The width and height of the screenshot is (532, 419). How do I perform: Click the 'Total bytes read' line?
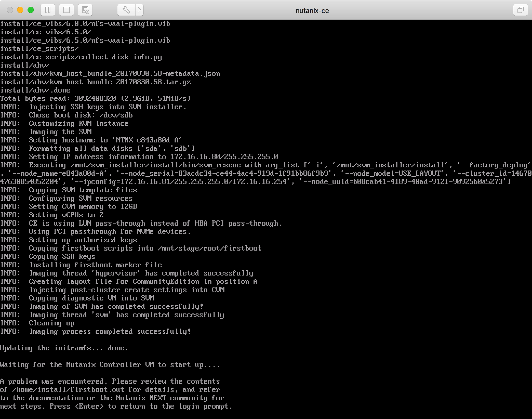tap(95, 99)
